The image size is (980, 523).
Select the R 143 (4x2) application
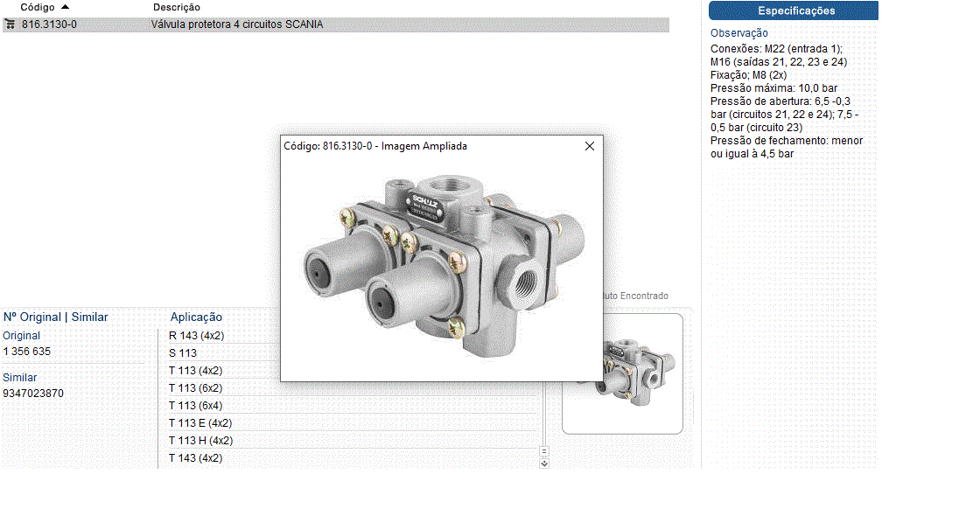196,336
